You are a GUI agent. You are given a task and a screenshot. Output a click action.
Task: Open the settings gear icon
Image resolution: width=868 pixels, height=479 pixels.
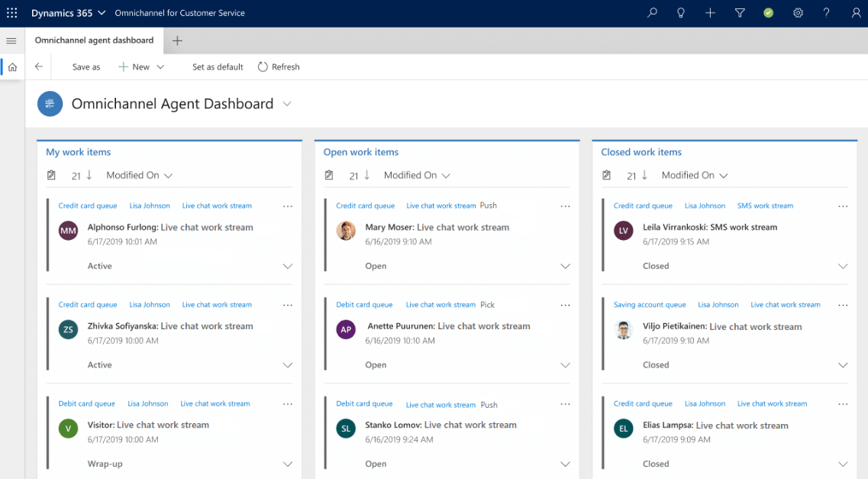pyautogui.click(x=798, y=13)
